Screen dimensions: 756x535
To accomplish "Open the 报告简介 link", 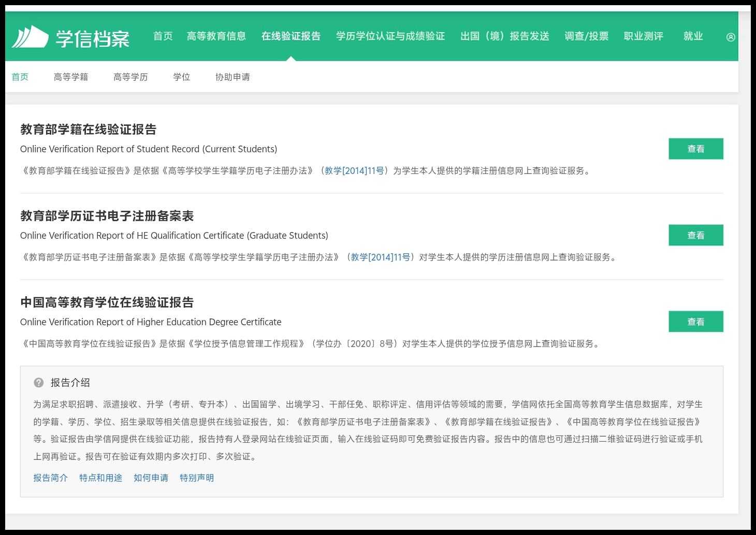I will [51, 478].
